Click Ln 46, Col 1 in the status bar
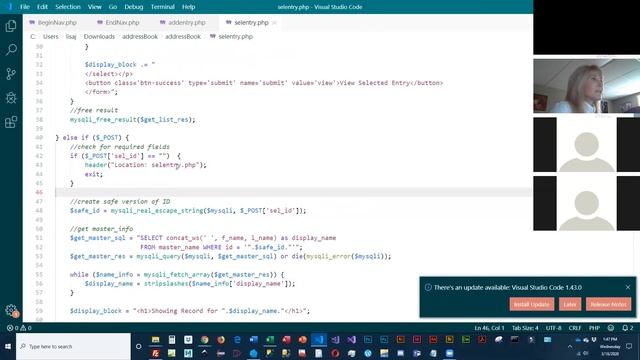 coord(489,328)
